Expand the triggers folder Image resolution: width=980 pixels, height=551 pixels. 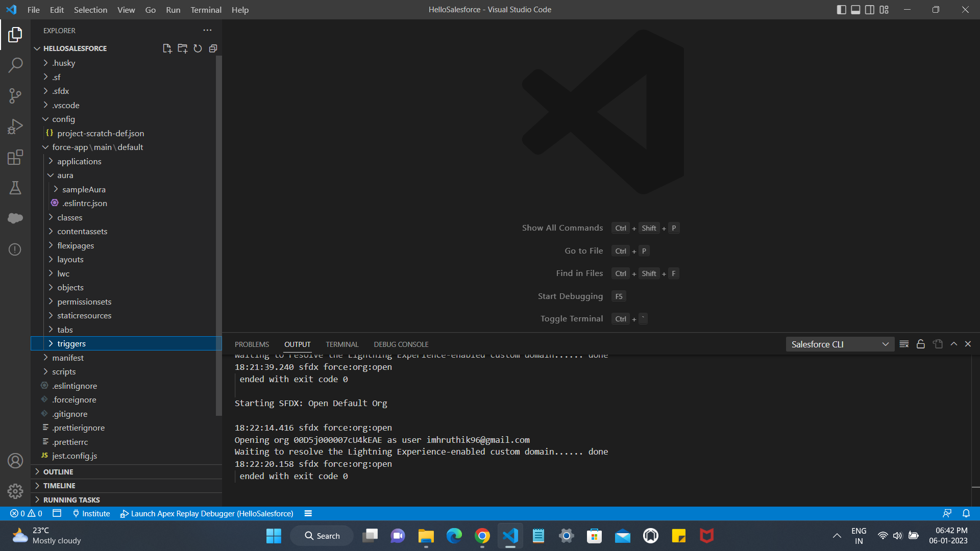[x=71, y=344]
